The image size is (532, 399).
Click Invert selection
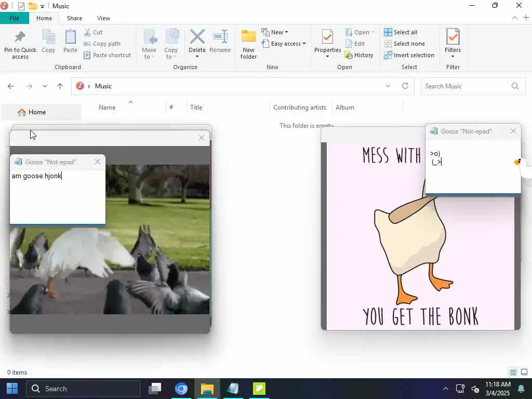pos(409,55)
